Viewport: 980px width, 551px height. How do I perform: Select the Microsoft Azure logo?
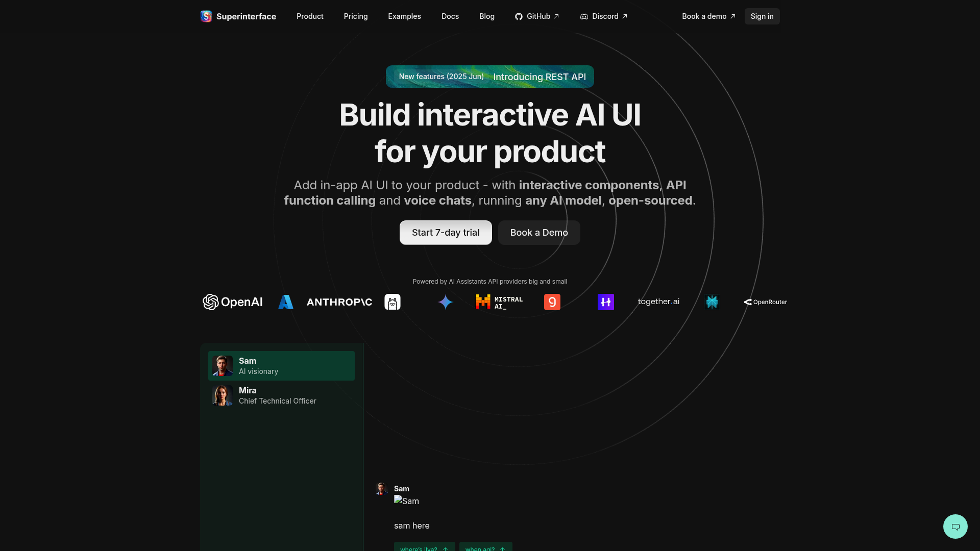coord(286,302)
